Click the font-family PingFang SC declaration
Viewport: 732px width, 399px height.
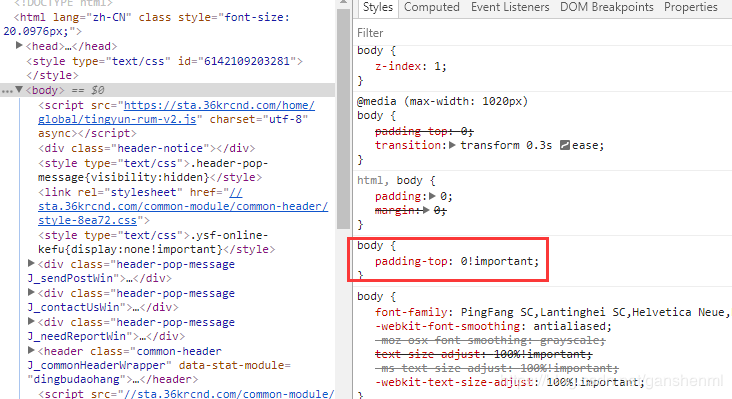click(x=553, y=312)
